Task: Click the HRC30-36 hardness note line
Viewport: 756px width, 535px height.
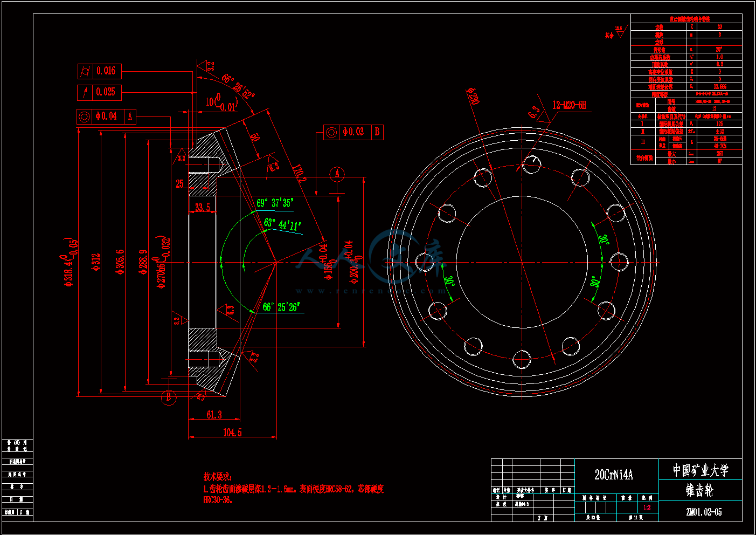Action: tap(217, 500)
